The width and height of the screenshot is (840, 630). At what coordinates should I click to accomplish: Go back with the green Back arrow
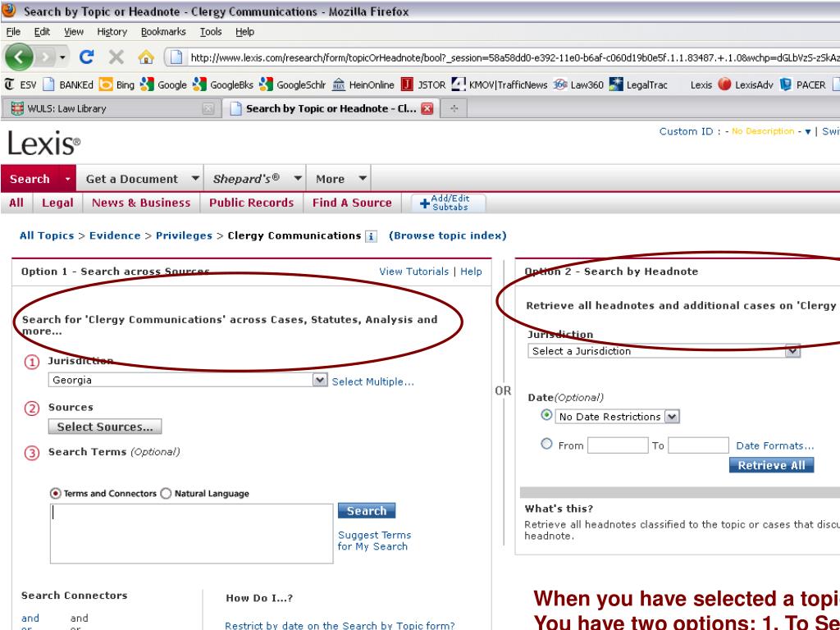18,57
